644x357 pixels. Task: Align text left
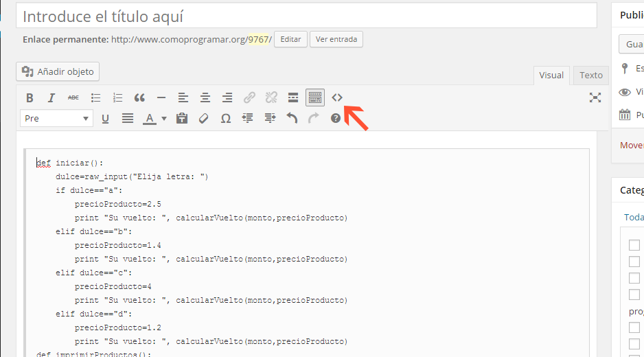(x=183, y=97)
